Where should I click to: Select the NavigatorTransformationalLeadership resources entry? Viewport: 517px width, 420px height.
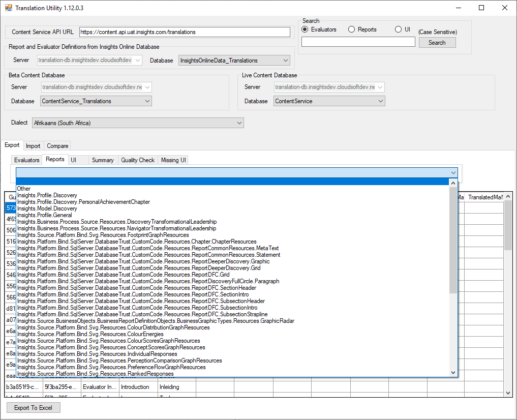click(232, 228)
